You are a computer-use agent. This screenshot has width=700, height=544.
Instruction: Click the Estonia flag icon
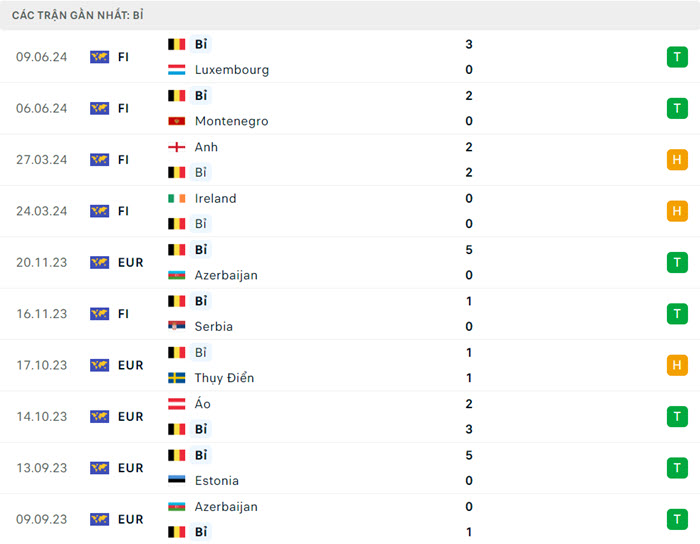(177, 480)
